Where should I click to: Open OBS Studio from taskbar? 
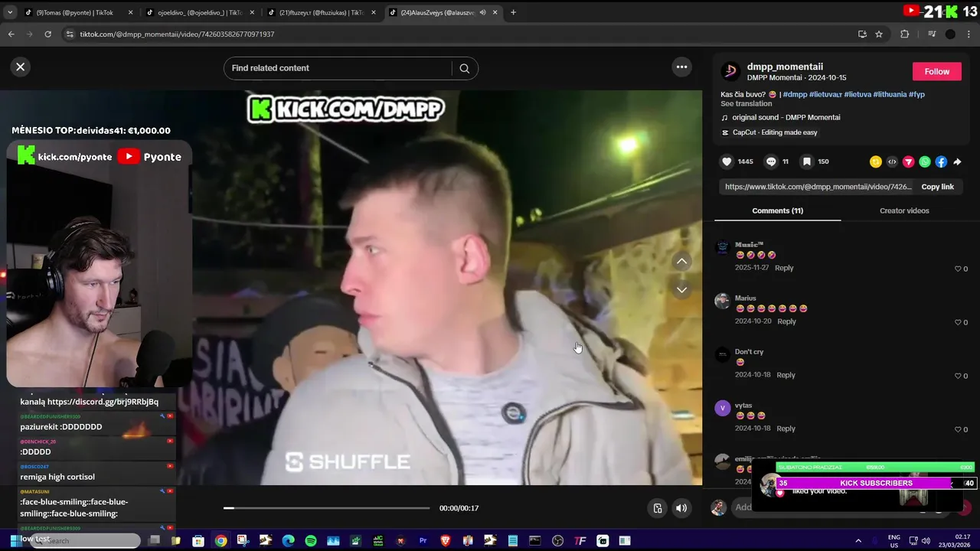(x=557, y=541)
